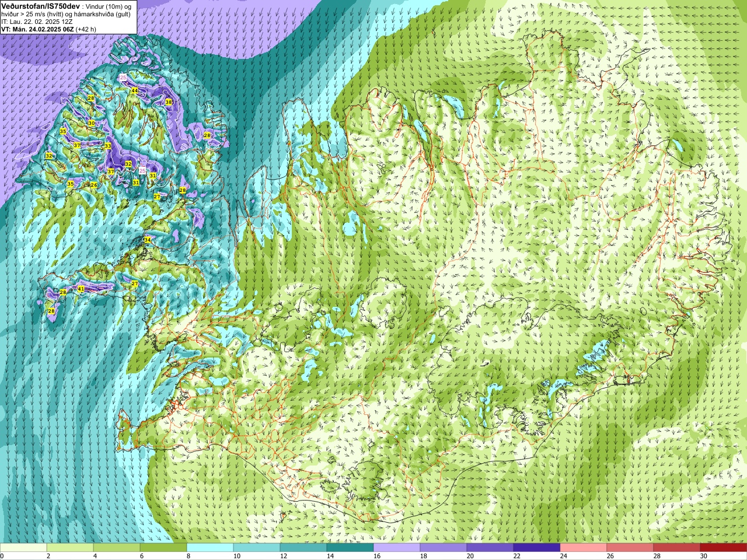Click the yellow gust label 44
Viewport: 747px width, 560px height.
135,90
